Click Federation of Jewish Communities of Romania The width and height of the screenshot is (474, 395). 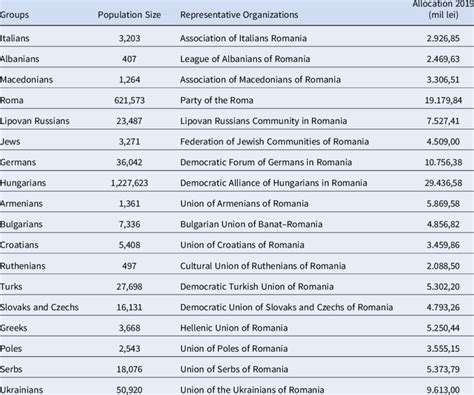[x=274, y=142]
